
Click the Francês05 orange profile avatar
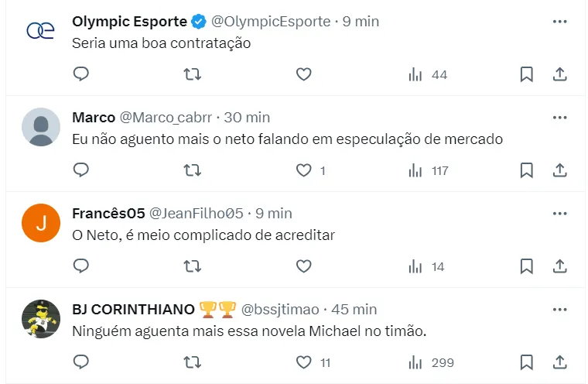coord(41,223)
